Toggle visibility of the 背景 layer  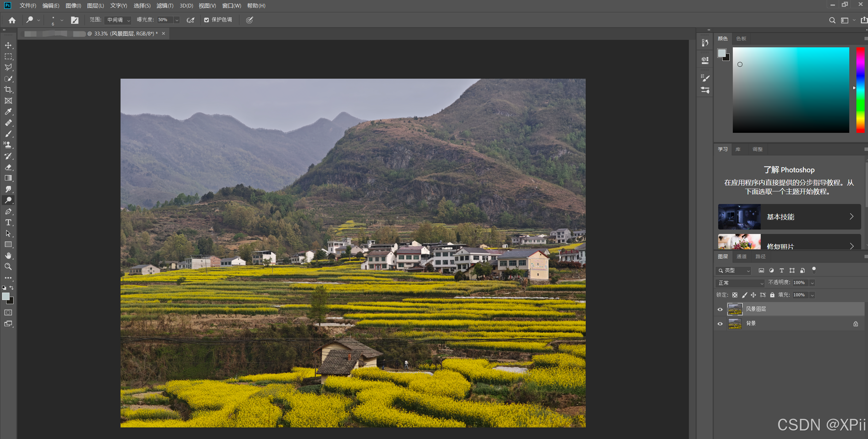720,324
